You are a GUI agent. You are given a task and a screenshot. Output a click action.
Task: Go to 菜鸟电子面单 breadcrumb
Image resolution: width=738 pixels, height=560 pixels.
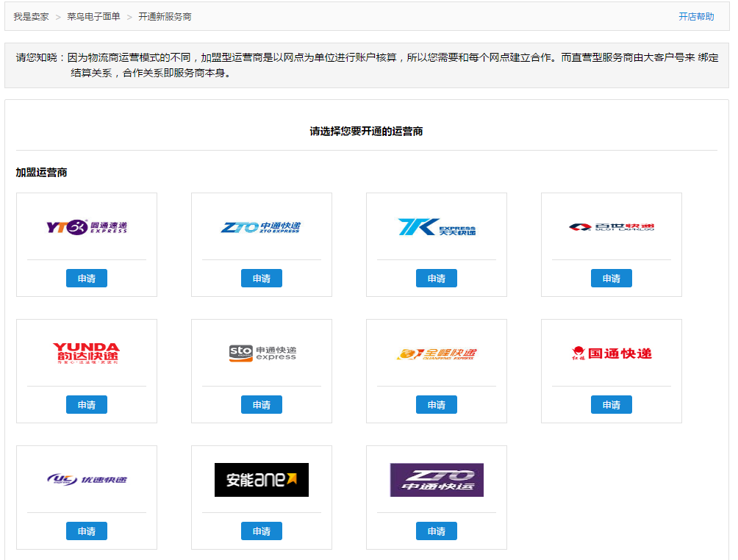[93, 16]
